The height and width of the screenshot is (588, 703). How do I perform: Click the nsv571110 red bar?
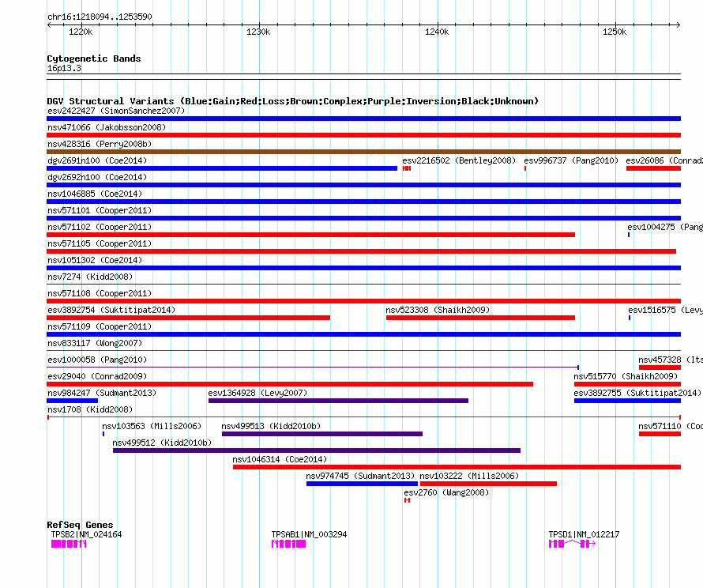660,434
